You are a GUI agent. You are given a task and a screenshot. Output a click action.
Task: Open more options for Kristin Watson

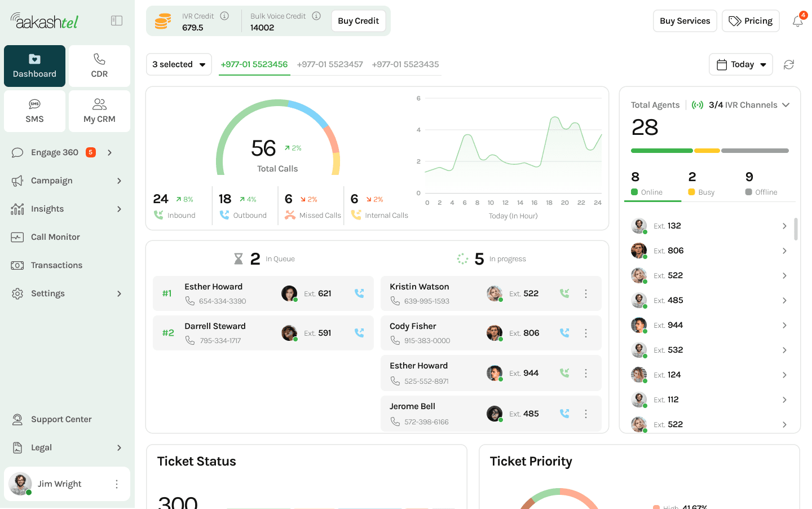pyautogui.click(x=586, y=293)
